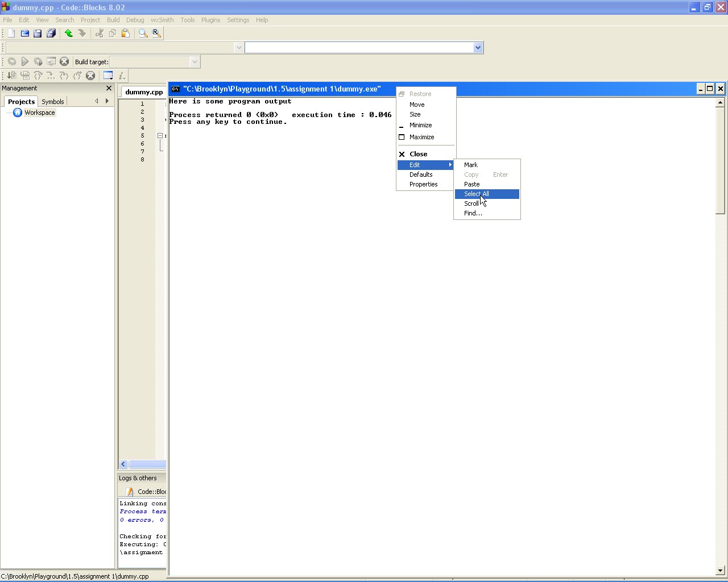Click the Paste clipboard toolbar icon
The width and height of the screenshot is (728, 582).
pos(126,34)
